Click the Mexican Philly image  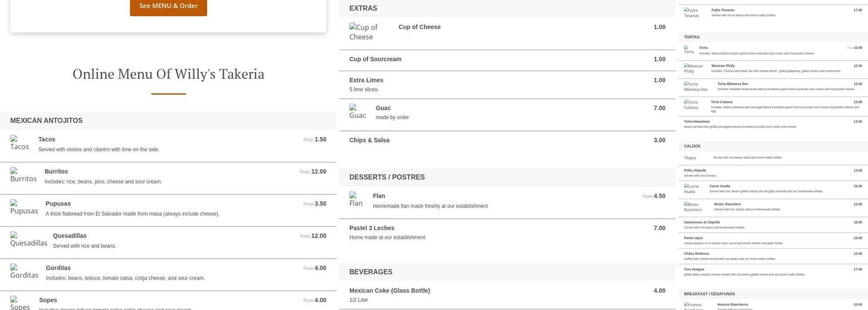[x=693, y=68]
